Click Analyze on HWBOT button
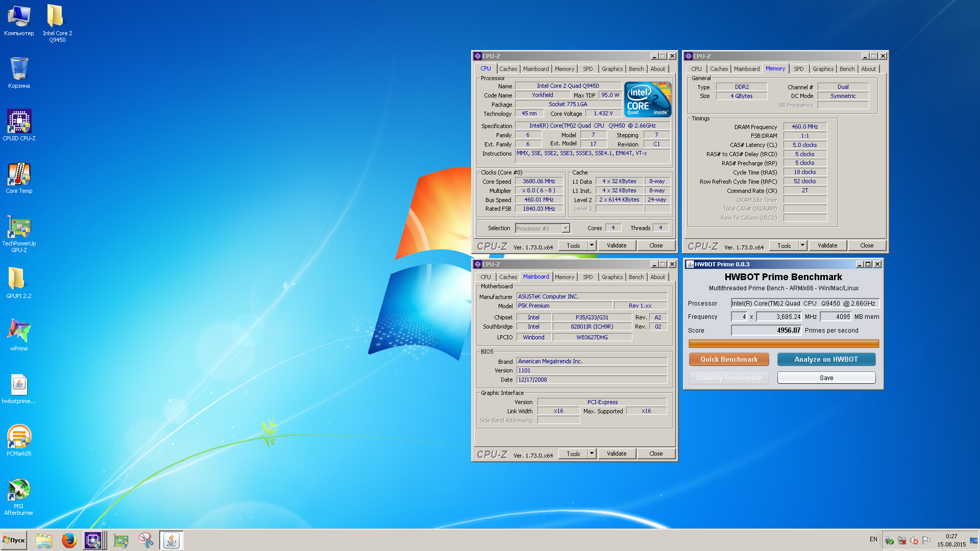This screenshot has width=980, height=551. coord(826,359)
